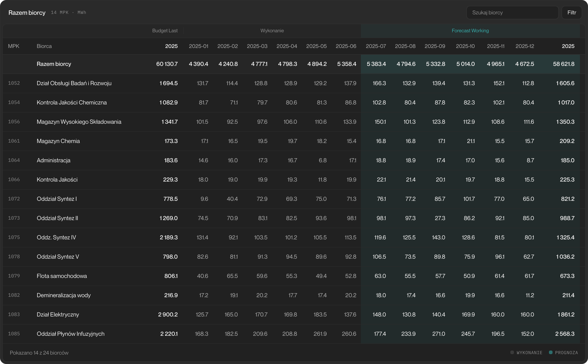The width and height of the screenshot is (588, 364).
Task: Click Oddział Syntez II row name
Action: point(57,218)
